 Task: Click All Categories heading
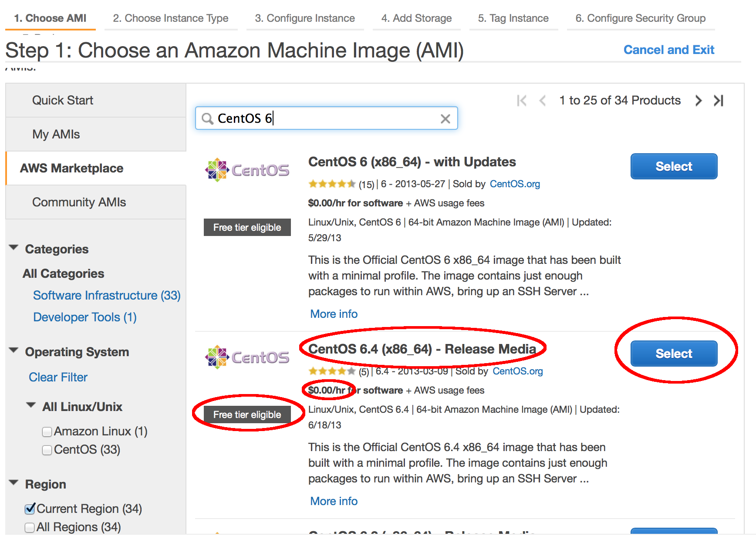tap(64, 273)
